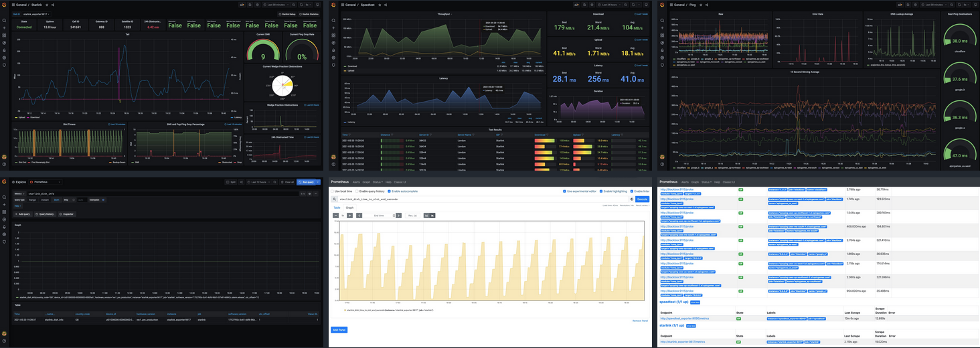Click the stacked graph icon in Prometheus
The width and height of the screenshot is (980, 348).
432,215
